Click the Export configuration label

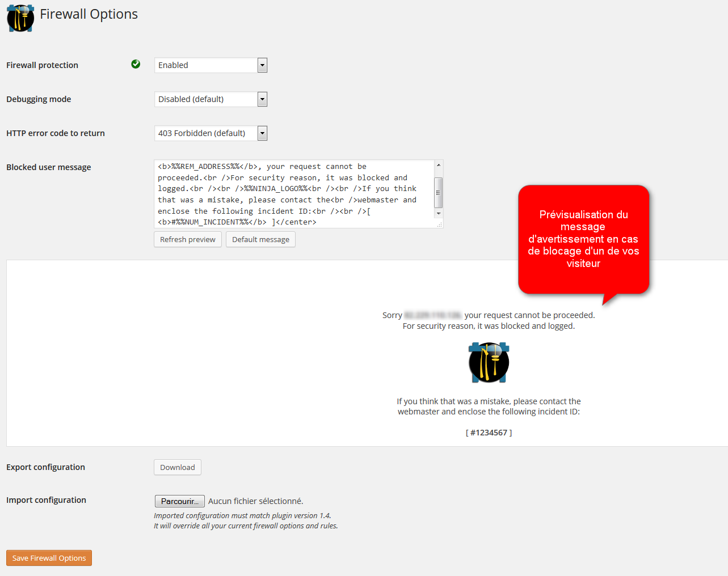click(x=46, y=467)
